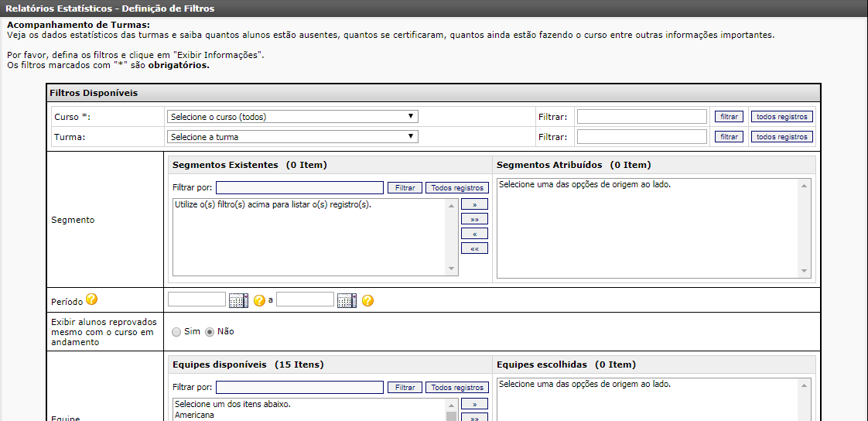This screenshot has height=421, width=868.
Task: Remove all segments with double left arrow
Action: pos(474,248)
